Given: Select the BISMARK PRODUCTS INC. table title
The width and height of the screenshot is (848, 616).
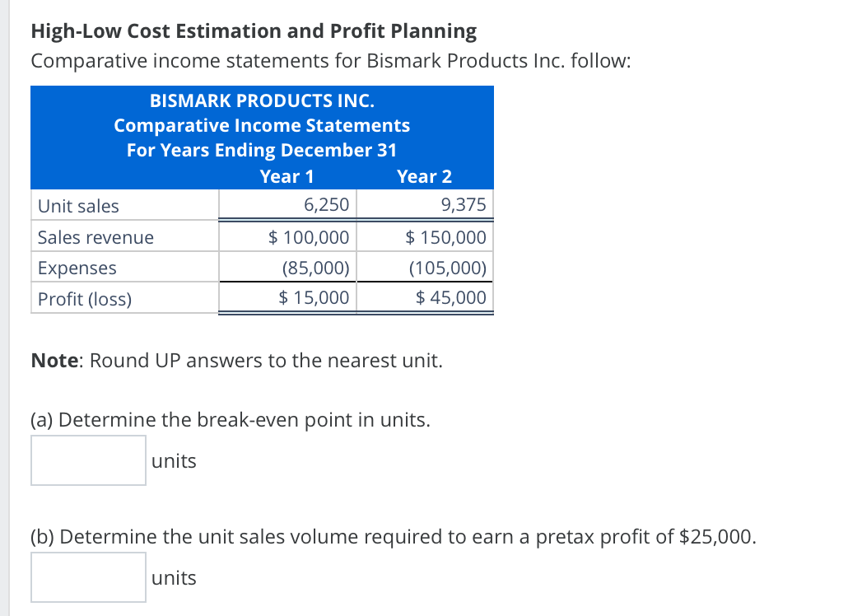Looking at the screenshot, I should [262, 100].
